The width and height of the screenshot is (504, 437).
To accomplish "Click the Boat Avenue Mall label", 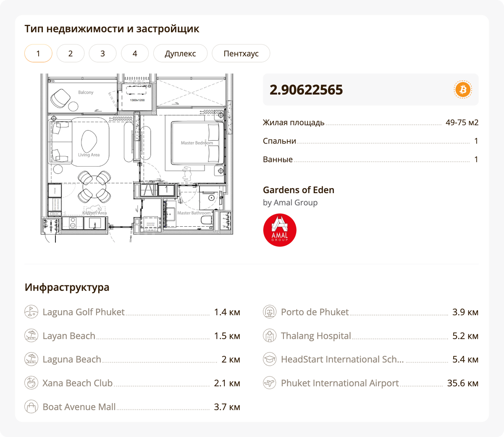I will coord(79,407).
